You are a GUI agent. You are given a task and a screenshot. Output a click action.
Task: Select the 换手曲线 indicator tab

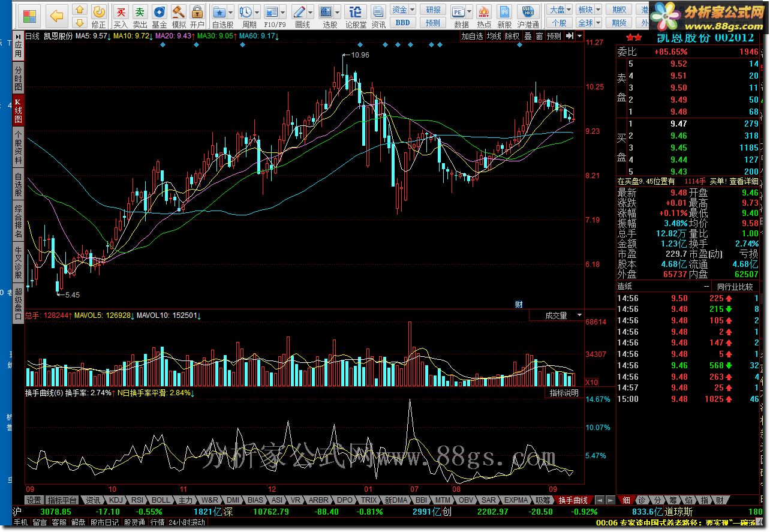point(572,500)
